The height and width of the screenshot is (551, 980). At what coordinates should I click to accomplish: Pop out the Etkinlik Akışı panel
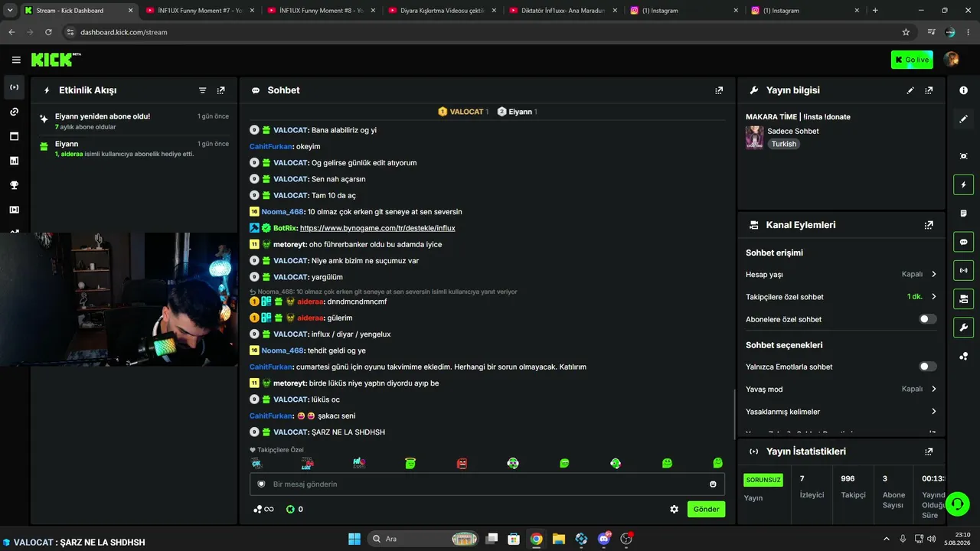[x=221, y=90]
